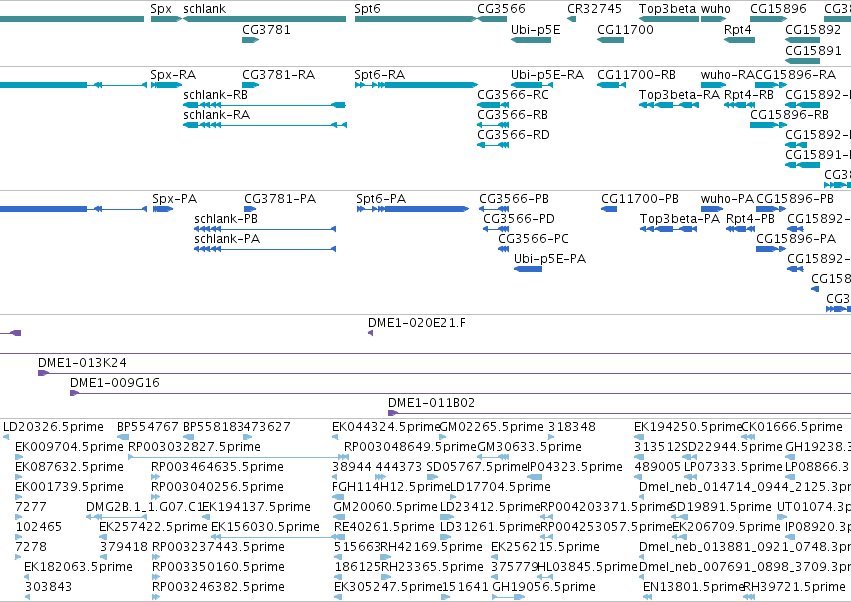Select the CG11700-PB protein

coord(609,209)
